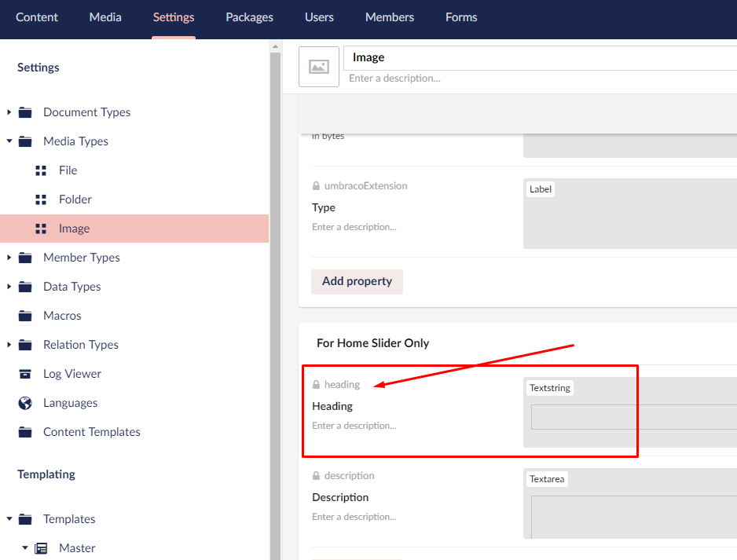Select Data Types in the tree

[72, 287]
